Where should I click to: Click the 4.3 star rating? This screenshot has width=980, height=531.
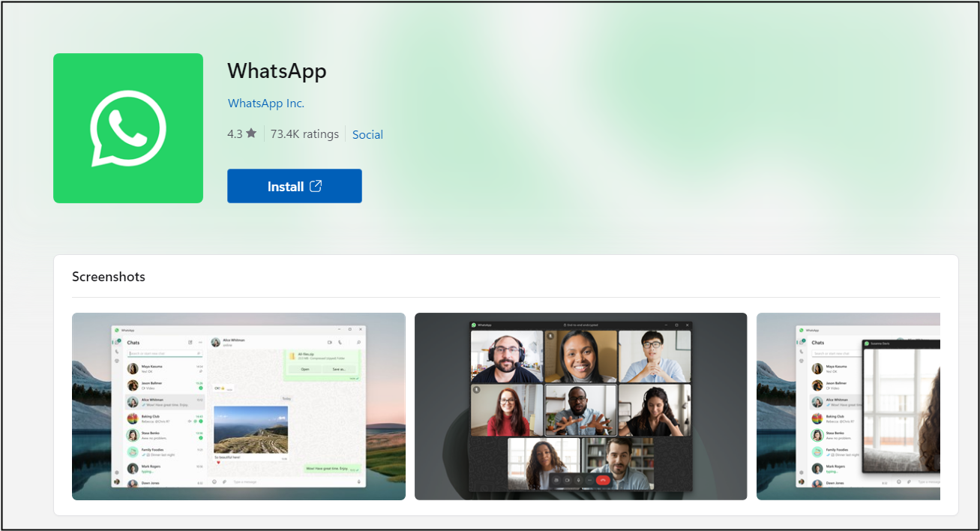[x=242, y=134]
